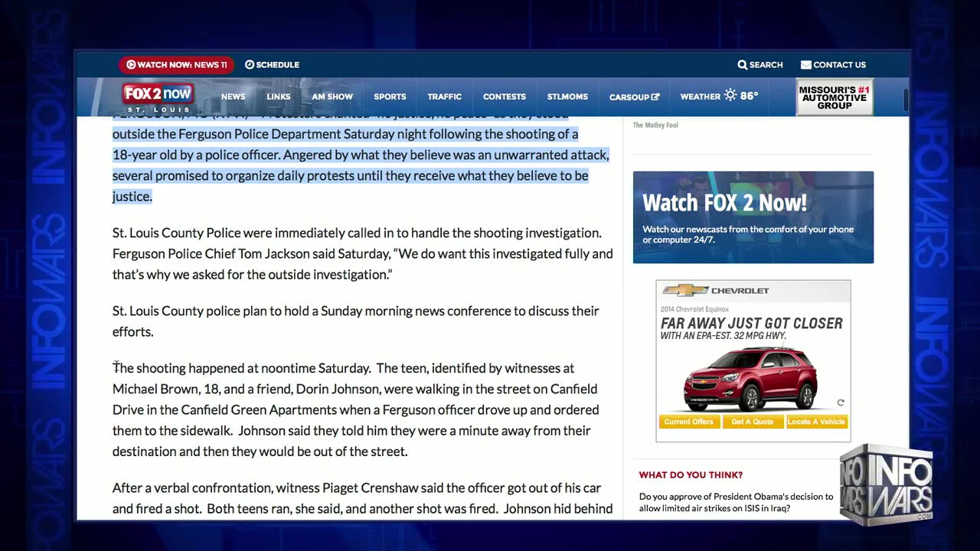Image resolution: width=980 pixels, height=551 pixels.
Task: Open the Schedule clock icon link
Action: click(250, 65)
